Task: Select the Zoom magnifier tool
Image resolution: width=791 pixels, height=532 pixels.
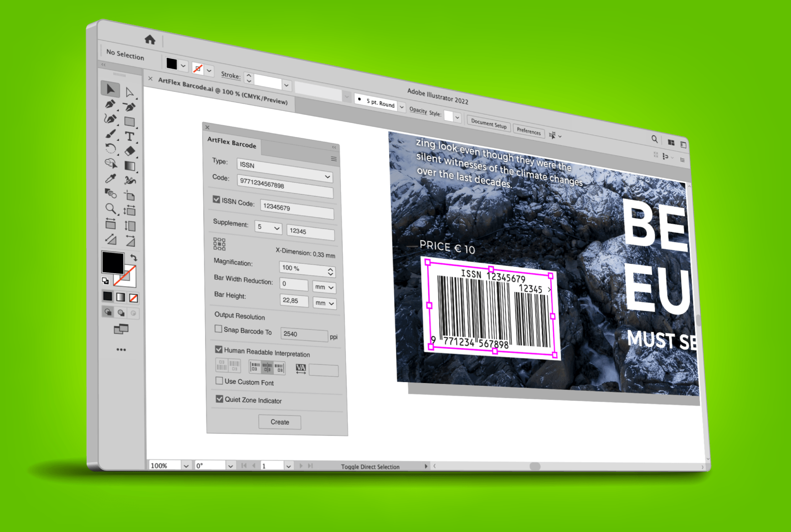Action: click(x=111, y=209)
